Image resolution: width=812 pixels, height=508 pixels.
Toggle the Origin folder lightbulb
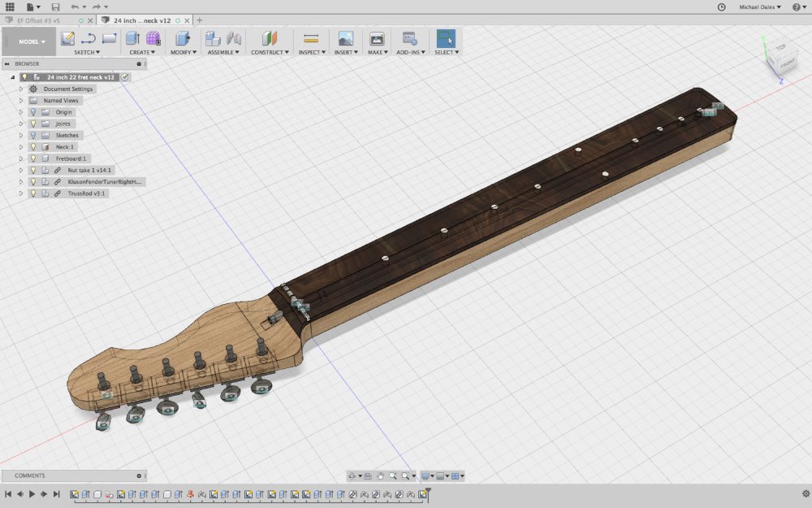[33, 112]
